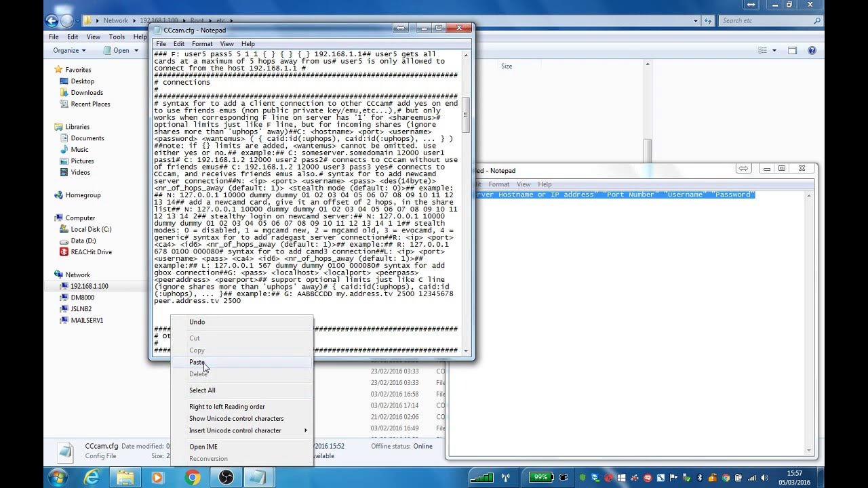The image size is (868, 488).
Task: Select Documents library
Action: [87, 138]
